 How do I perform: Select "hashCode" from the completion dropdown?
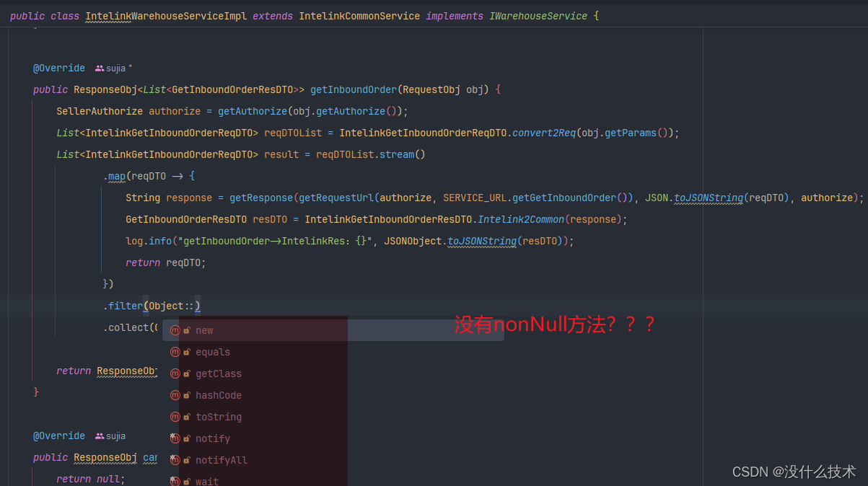(x=219, y=395)
